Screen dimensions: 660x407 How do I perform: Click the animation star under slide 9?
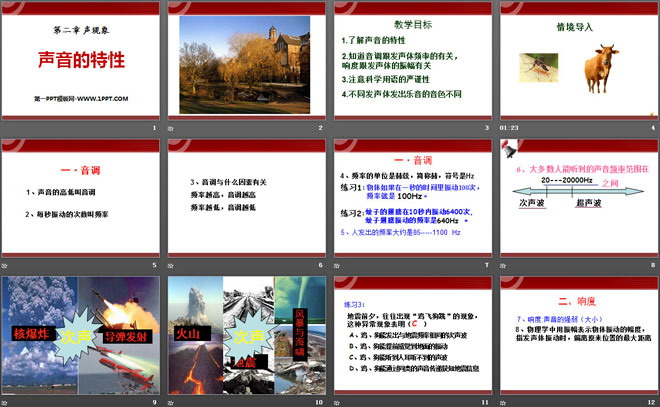(4, 403)
